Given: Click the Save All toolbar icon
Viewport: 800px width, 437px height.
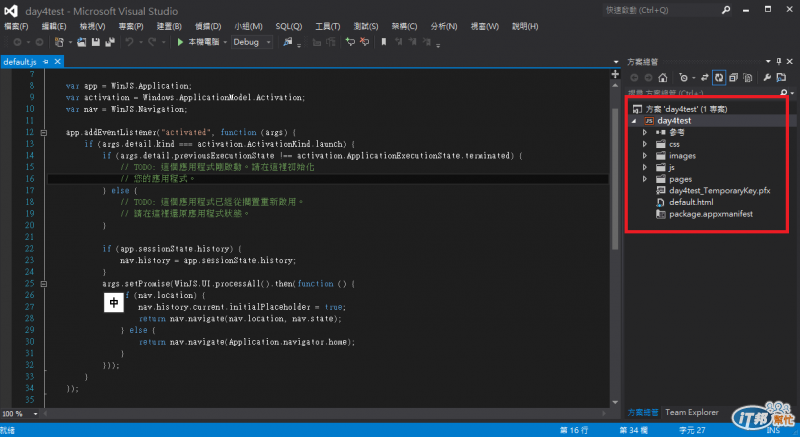Looking at the screenshot, I should 110,42.
